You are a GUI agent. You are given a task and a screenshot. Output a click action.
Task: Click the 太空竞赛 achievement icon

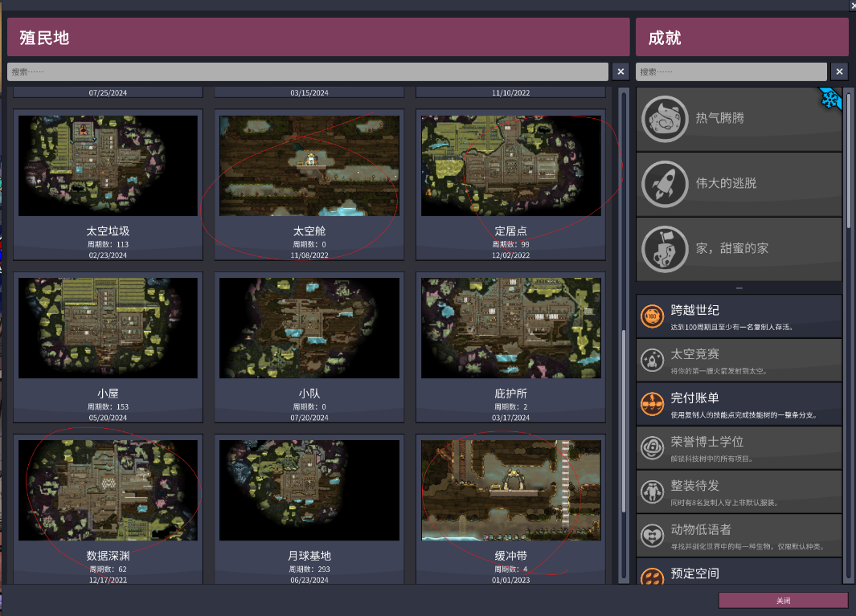[x=652, y=360]
